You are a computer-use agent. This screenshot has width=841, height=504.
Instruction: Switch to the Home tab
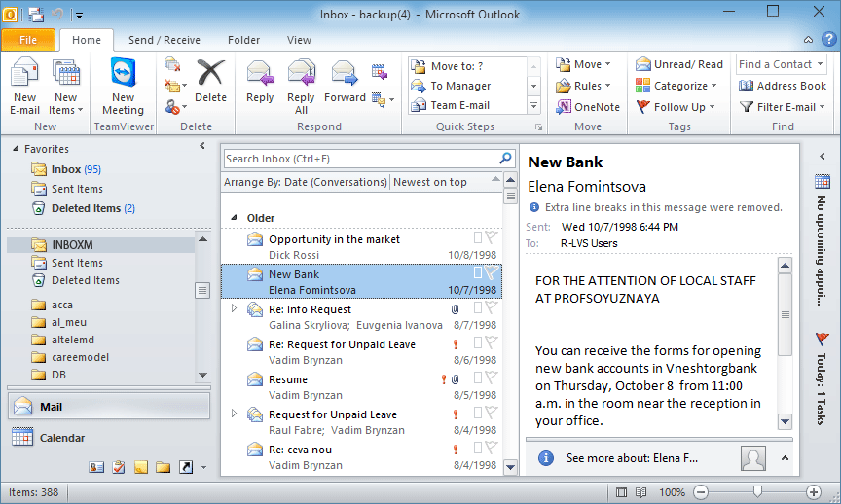click(87, 40)
